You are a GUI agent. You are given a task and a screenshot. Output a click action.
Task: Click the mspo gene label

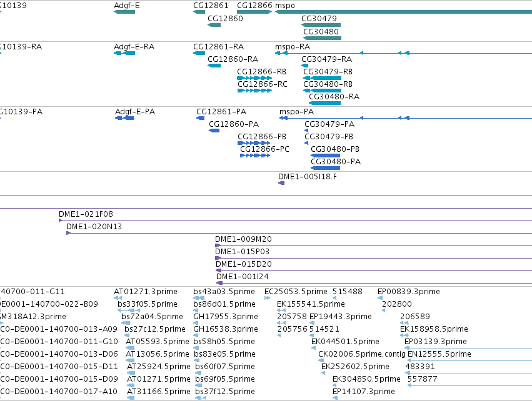click(x=284, y=6)
